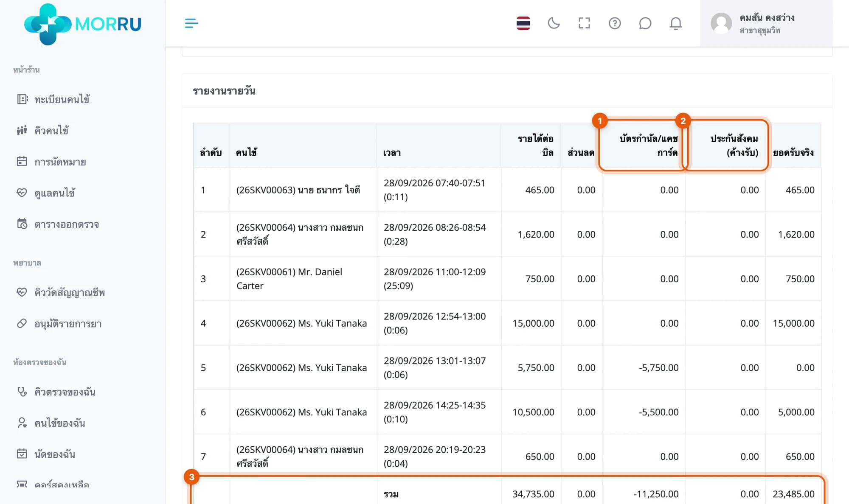Viewport: 849px width, 504px height.
Task: Open การนัดหมาย in sidebar
Action: pos(60,162)
